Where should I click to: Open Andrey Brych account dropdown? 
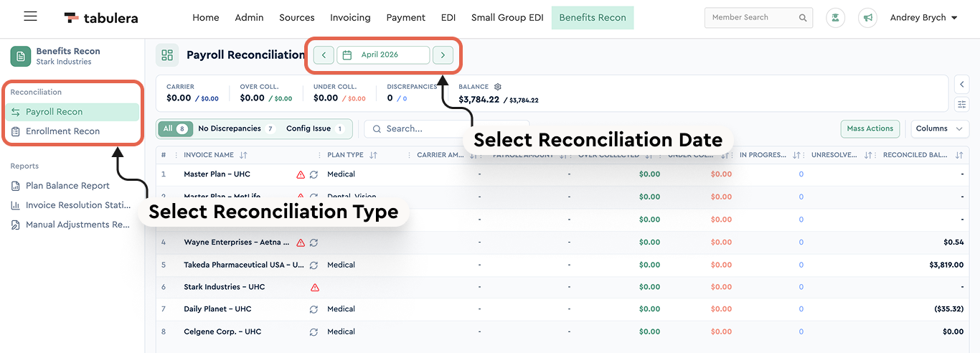click(924, 18)
